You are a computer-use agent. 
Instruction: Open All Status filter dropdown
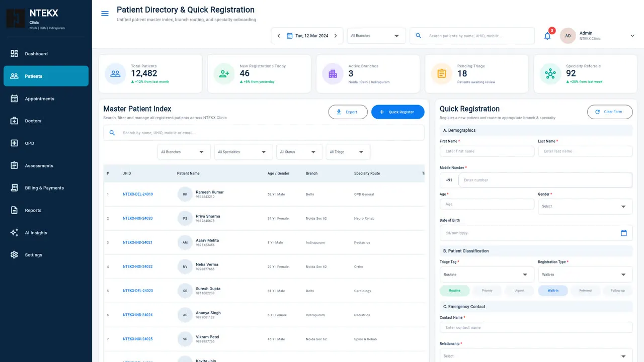coord(299,152)
